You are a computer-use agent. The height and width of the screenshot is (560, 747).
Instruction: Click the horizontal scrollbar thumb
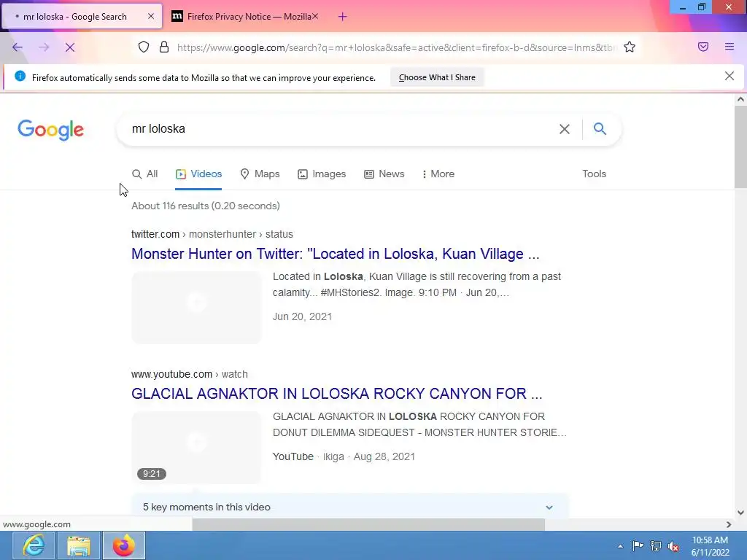368,524
